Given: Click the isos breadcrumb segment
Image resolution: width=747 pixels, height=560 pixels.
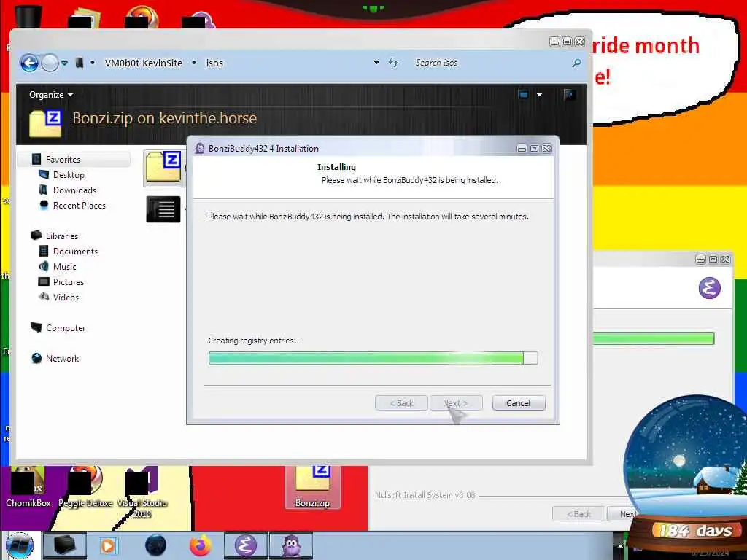Looking at the screenshot, I should (214, 63).
